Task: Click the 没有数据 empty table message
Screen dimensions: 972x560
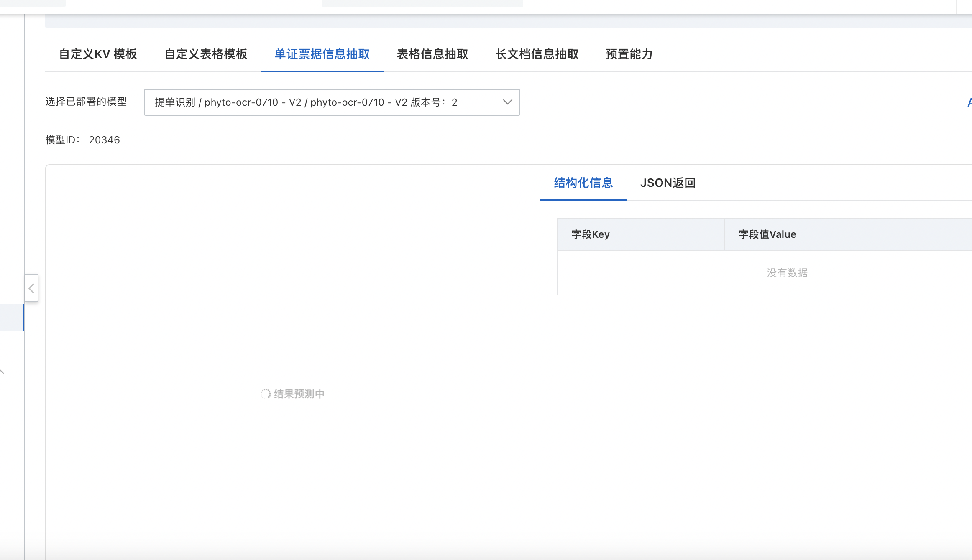Action: point(787,273)
